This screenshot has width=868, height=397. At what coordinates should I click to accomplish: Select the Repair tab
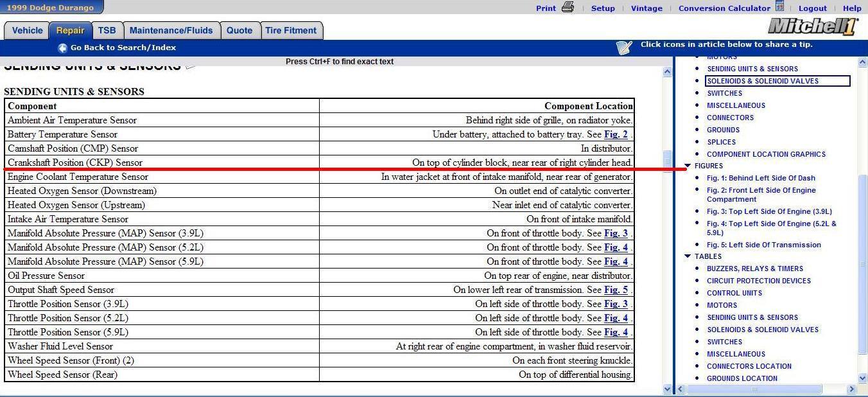coord(70,30)
